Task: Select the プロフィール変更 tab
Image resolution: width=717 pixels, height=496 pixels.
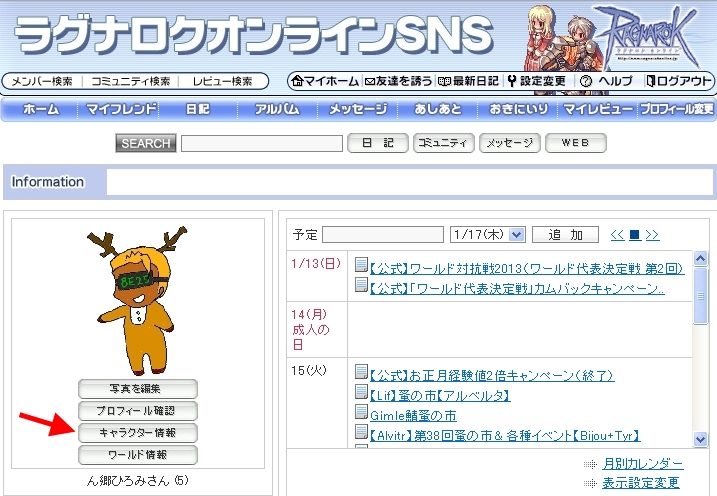Action: tap(677, 109)
